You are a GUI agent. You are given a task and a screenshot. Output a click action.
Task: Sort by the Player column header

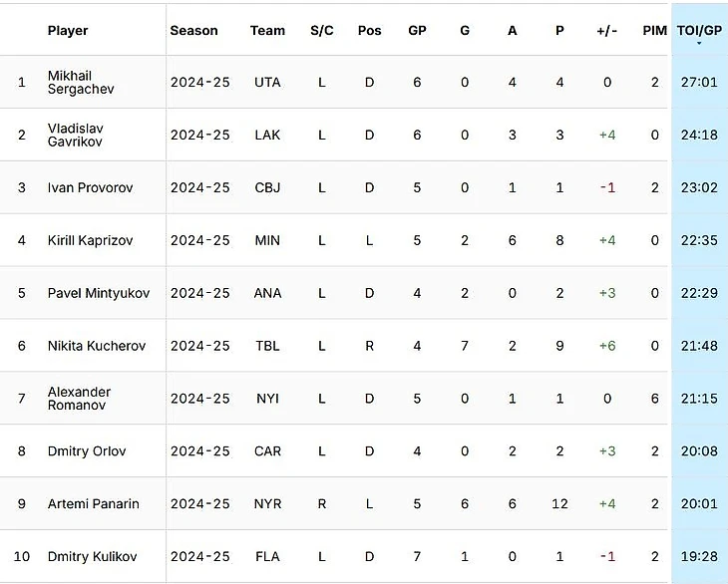(x=68, y=31)
